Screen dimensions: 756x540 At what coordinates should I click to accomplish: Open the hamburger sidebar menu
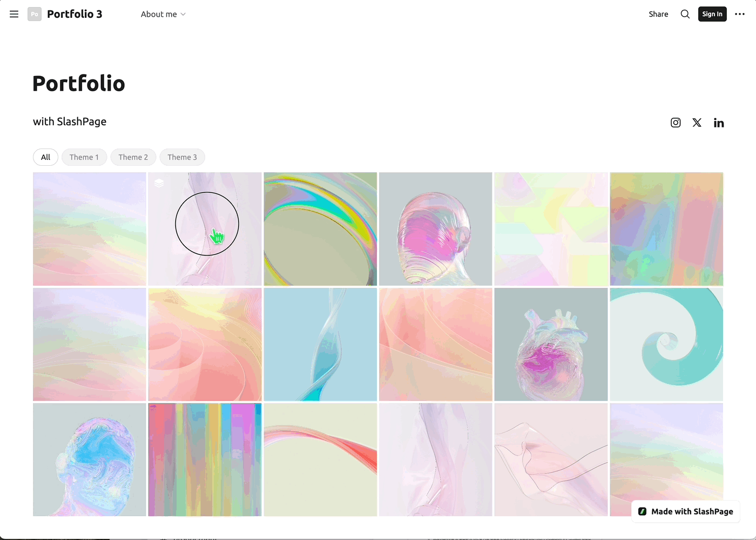coord(14,14)
